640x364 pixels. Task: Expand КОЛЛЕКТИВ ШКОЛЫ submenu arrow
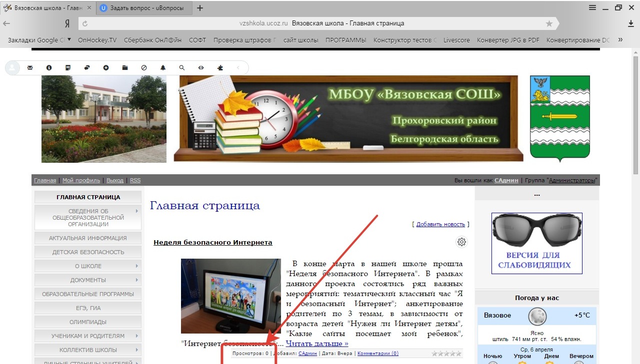pyautogui.click(x=136, y=350)
